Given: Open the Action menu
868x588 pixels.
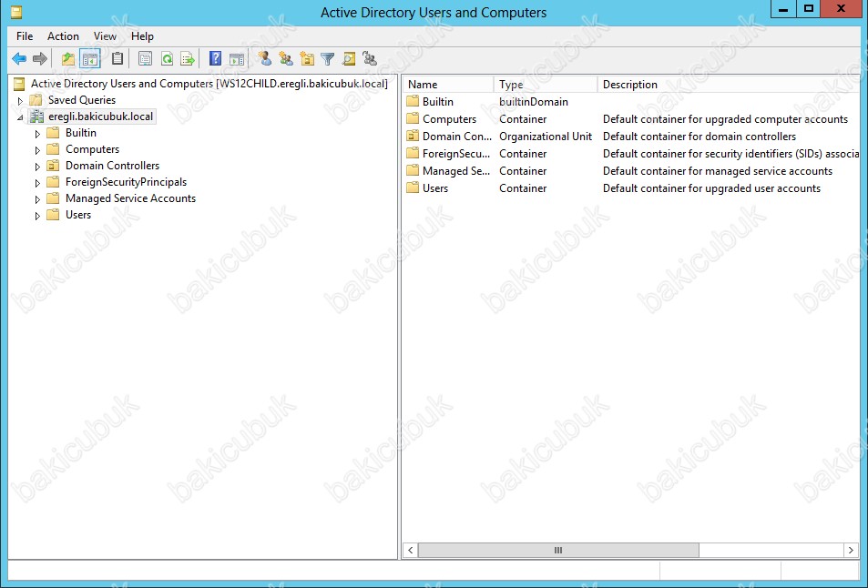Looking at the screenshot, I should pos(63,36).
